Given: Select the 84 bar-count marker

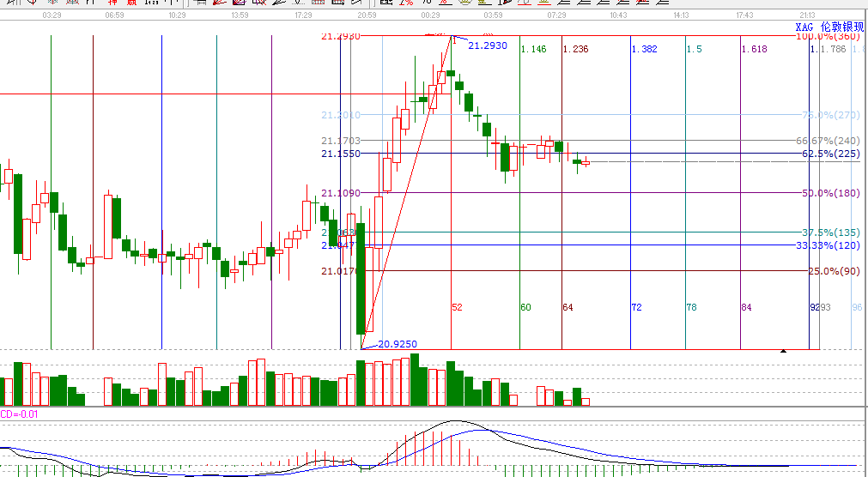Looking at the screenshot, I should pyautogui.click(x=746, y=307).
